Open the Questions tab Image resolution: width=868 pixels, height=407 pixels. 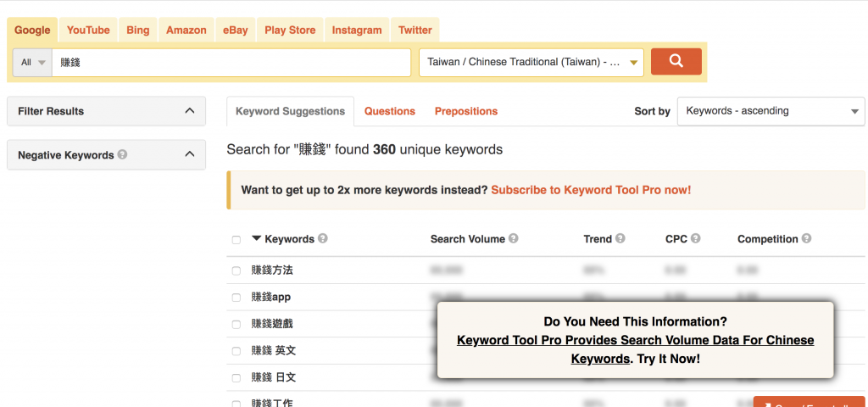point(390,111)
